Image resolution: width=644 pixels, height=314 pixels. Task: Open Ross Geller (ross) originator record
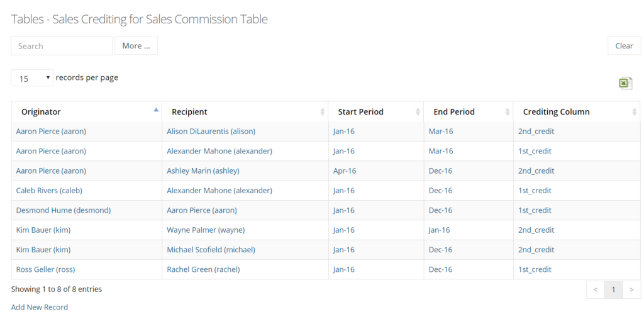coord(45,269)
